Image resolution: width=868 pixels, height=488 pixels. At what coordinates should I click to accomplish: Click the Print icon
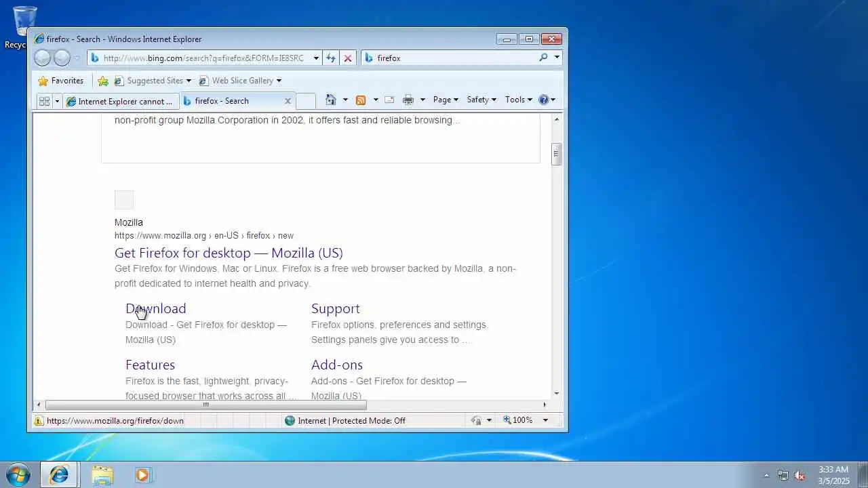coord(408,100)
